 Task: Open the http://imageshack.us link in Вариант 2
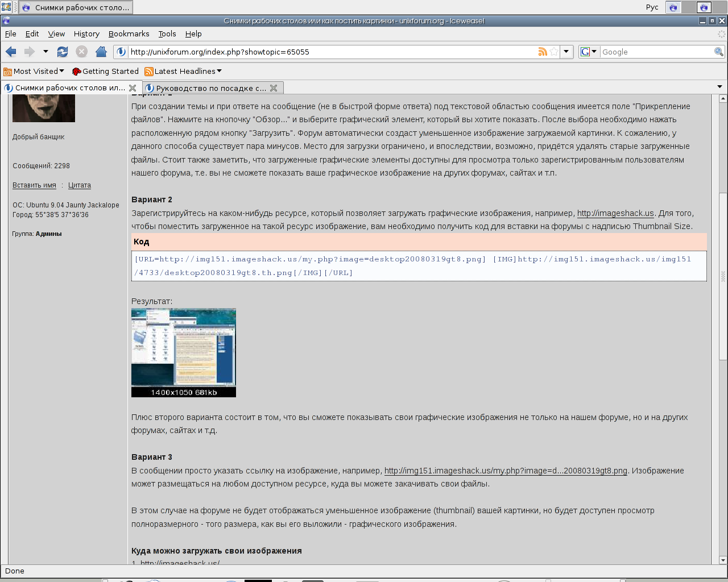[615, 213]
